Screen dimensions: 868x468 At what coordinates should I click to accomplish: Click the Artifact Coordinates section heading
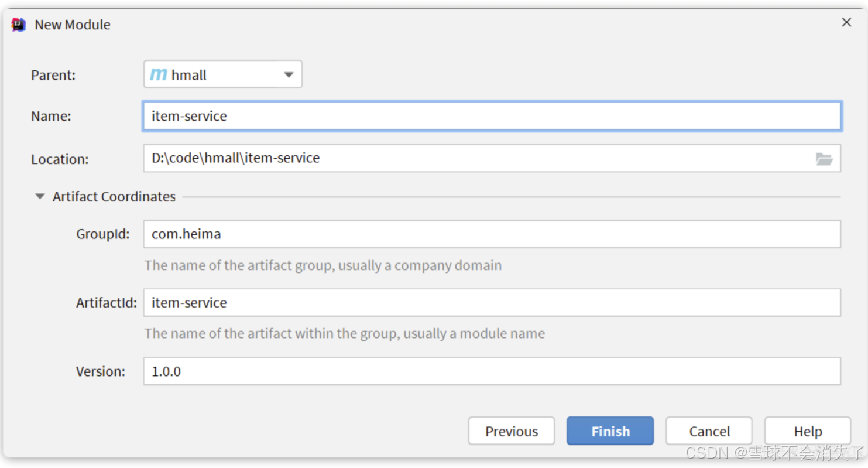(114, 197)
